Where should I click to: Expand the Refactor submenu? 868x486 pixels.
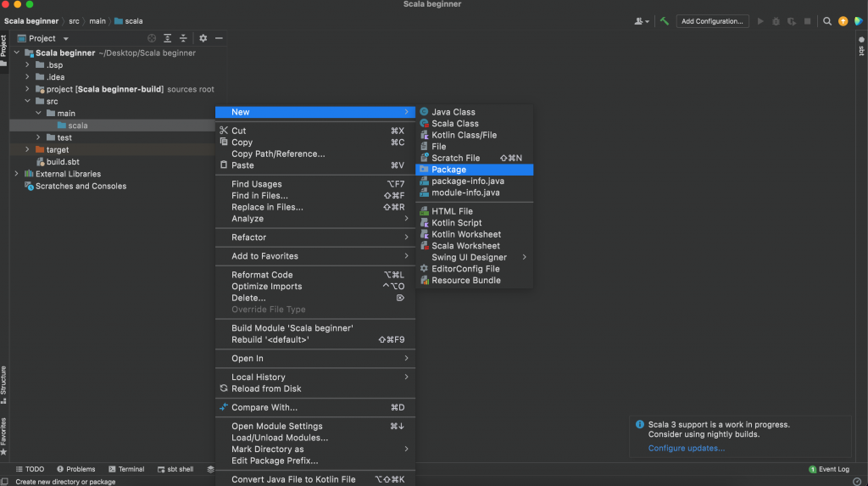click(315, 237)
